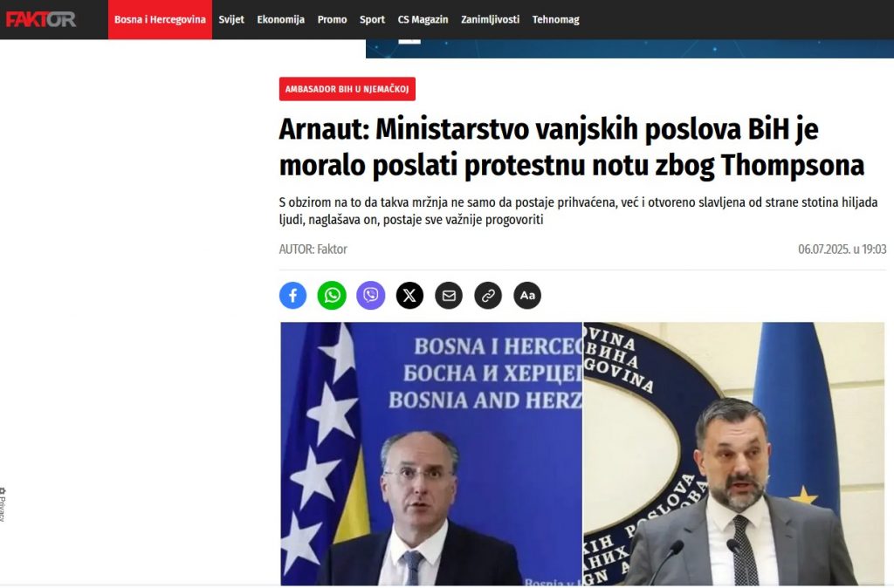894x588 pixels.
Task: Share article on X
Action: click(410, 295)
